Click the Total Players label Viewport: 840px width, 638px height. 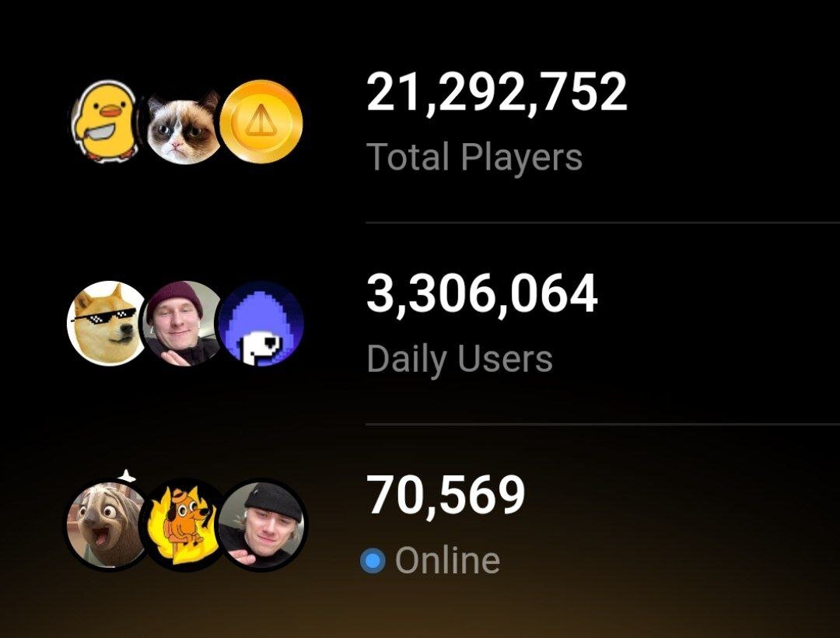point(474,157)
